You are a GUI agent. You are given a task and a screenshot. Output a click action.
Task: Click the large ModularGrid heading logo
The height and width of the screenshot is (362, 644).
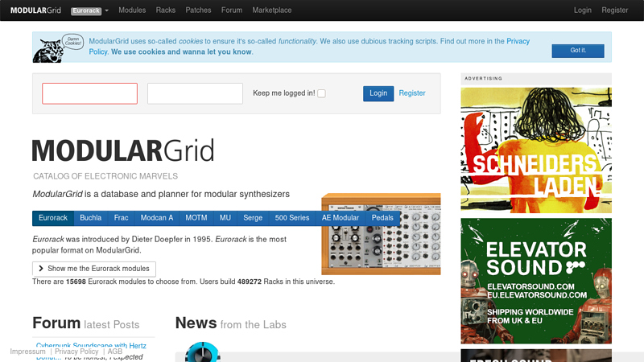coord(123,150)
